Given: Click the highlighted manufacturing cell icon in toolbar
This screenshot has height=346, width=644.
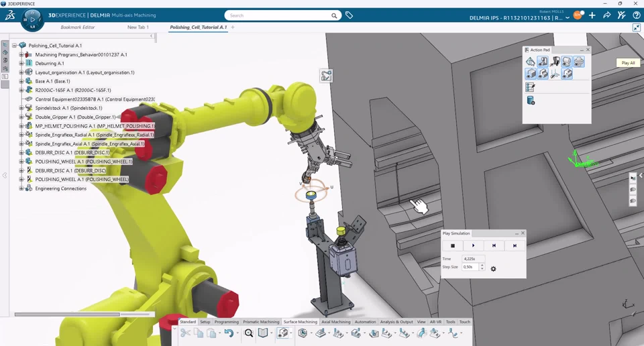Looking at the screenshot, I should click(282, 333).
